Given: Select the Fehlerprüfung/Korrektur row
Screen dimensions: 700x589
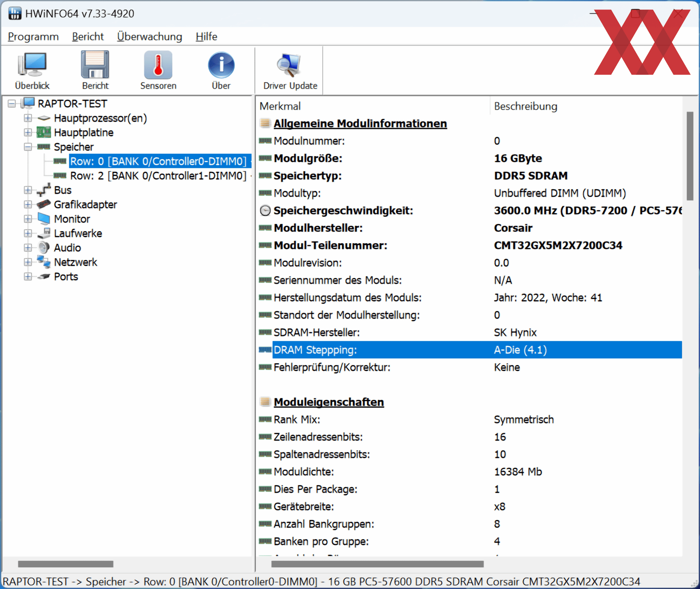Looking at the screenshot, I should click(x=470, y=367).
